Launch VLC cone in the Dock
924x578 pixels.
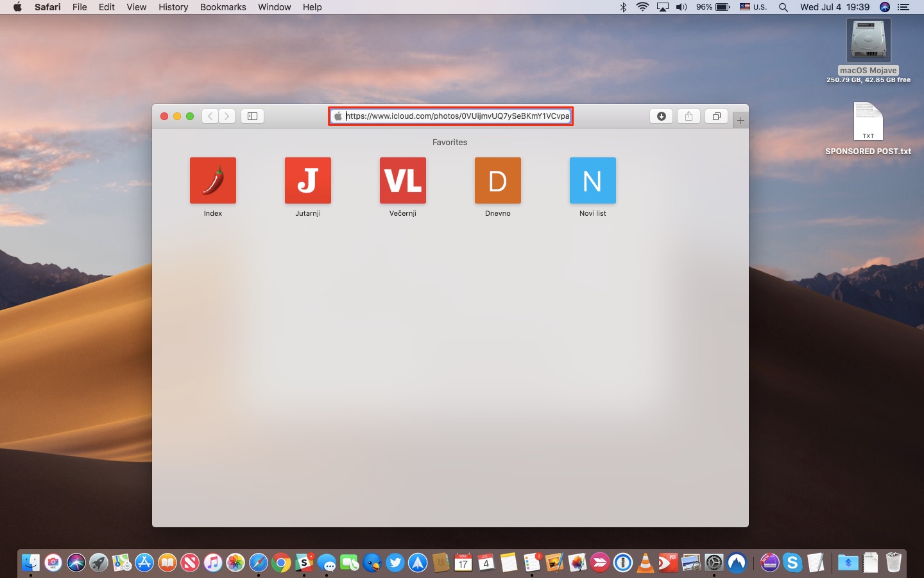point(646,563)
